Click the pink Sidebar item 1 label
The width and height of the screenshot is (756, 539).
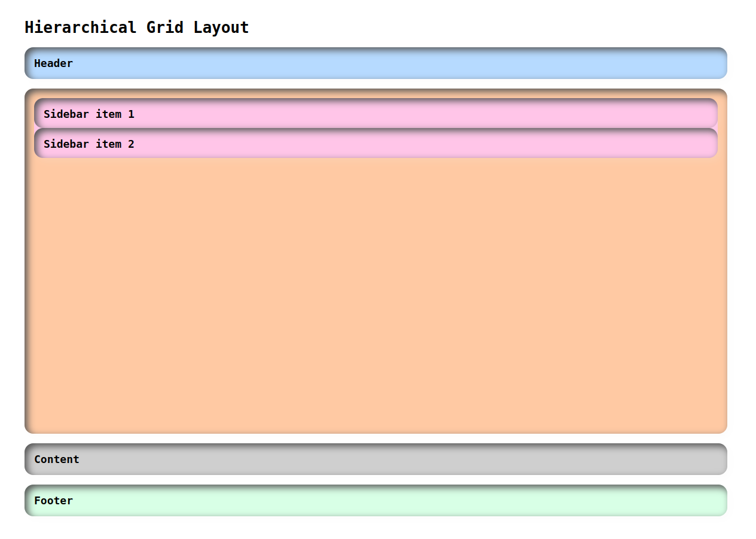(x=90, y=114)
